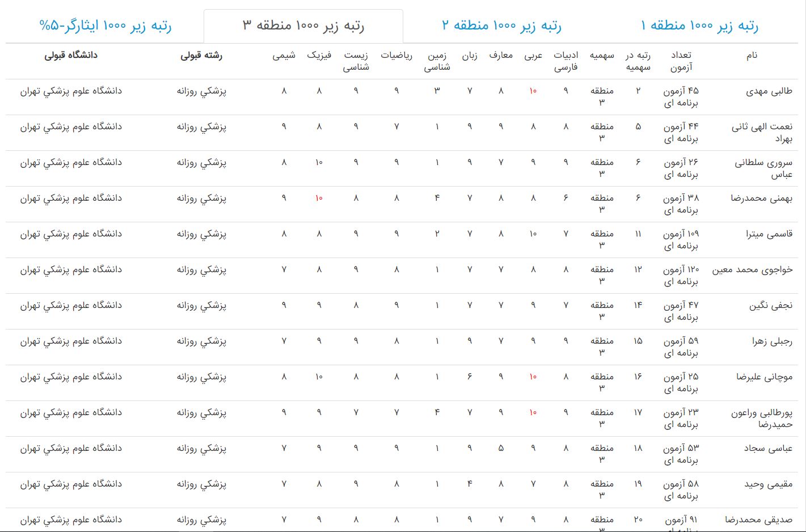Viewport: 806px width, 532px height.
Task: Click عباسی سجاد in the name column
Action: (768, 449)
